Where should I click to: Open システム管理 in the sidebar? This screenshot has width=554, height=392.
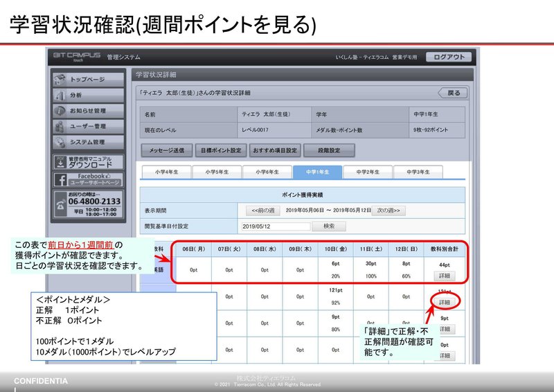pyautogui.click(x=89, y=142)
